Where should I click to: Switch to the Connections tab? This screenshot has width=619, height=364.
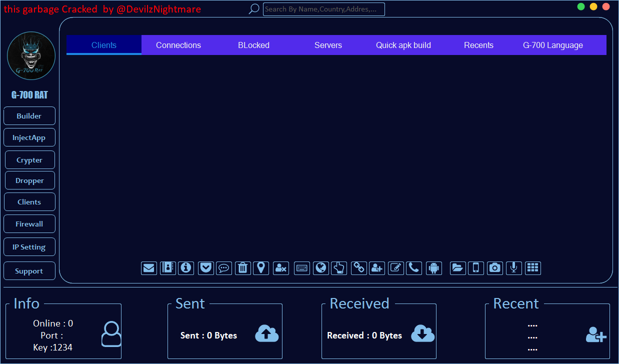(178, 45)
